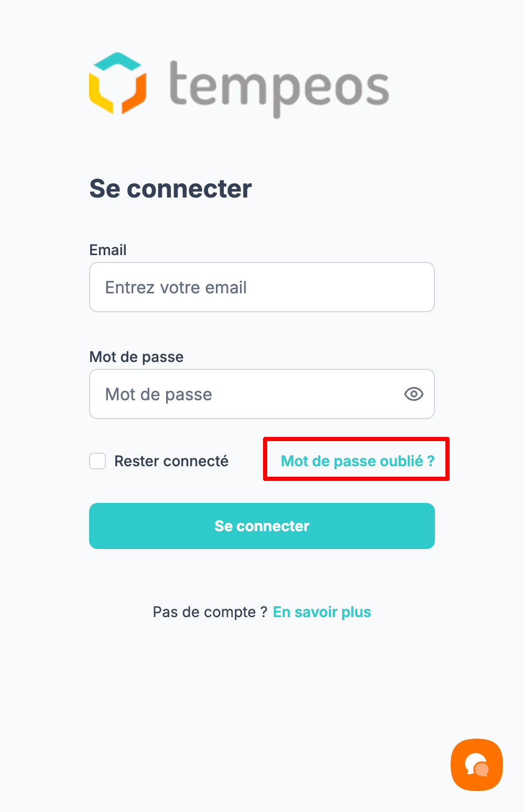Click white speech bubble inside chat widget
The height and width of the screenshot is (812, 524).
point(474,762)
